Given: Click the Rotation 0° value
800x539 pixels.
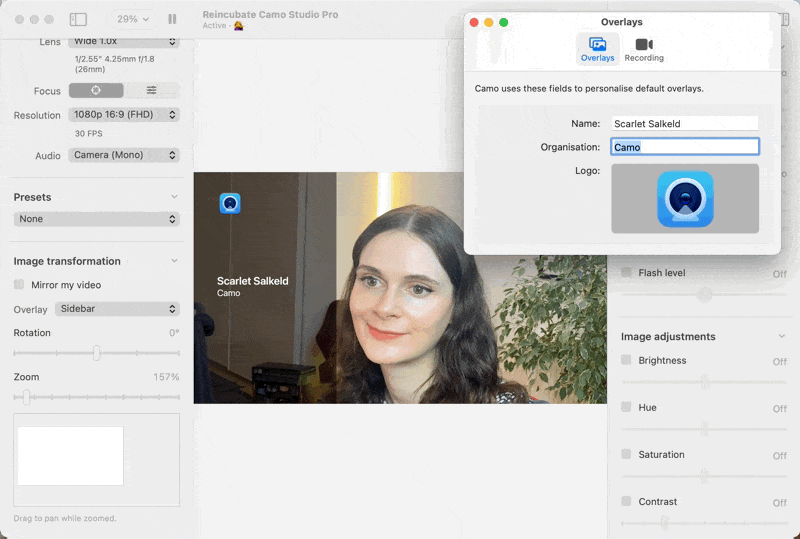Looking at the screenshot, I should tap(174, 333).
